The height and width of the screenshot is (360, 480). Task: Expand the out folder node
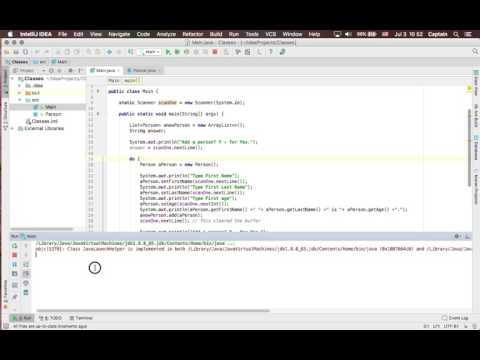click(20, 93)
